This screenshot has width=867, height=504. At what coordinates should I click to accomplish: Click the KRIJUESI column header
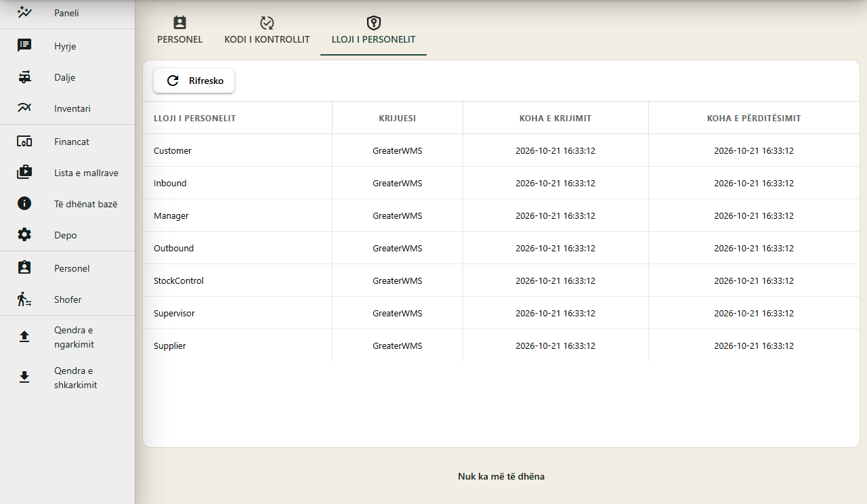click(x=398, y=118)
